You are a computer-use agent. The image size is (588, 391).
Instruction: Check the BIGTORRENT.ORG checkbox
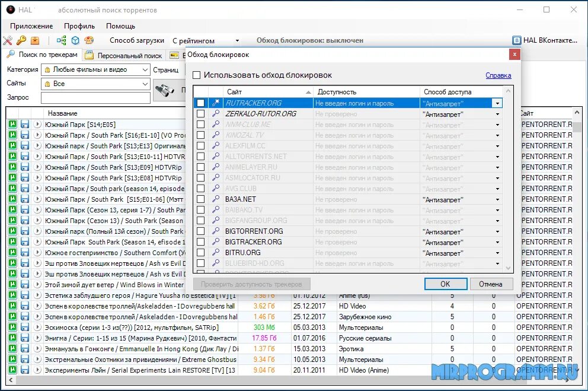[x=200, y=231]
